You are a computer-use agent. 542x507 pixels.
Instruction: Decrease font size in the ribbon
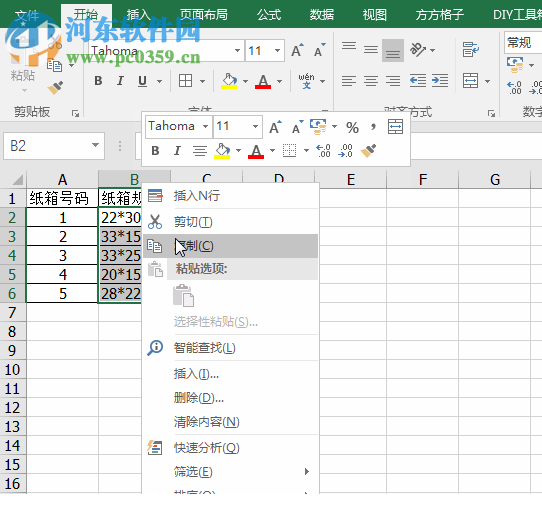(x=319, y=50)
